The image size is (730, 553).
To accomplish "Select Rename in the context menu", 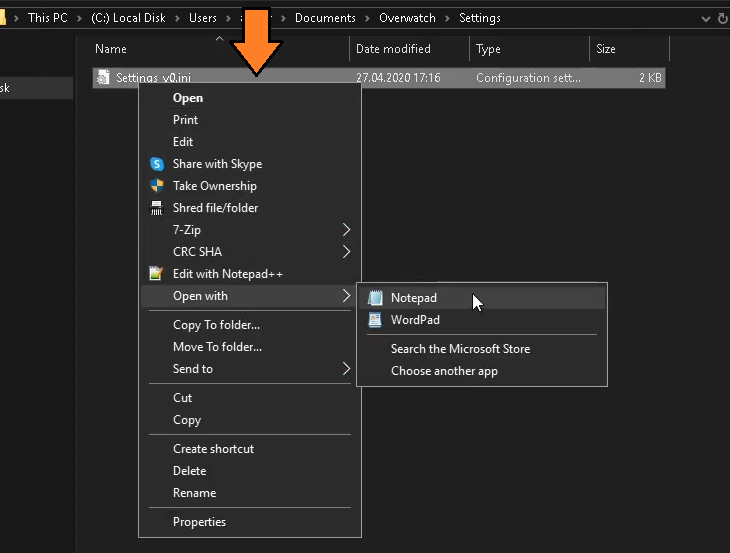I will coord(250,492).
